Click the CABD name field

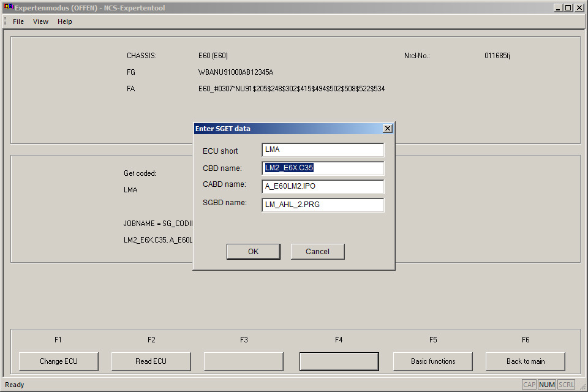[323, 186]
